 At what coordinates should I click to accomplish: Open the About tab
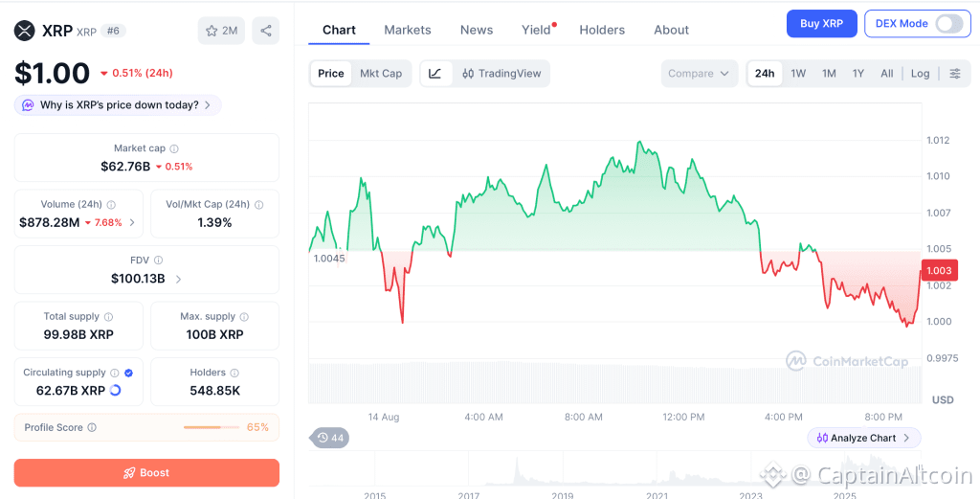click(671, 30)
